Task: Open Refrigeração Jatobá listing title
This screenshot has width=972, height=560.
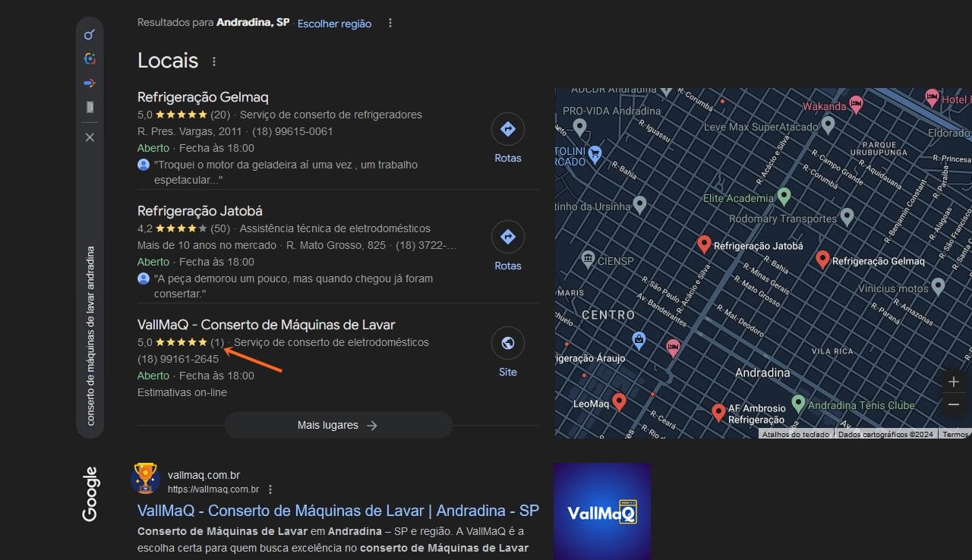Action: pyautogui.click(x=200, y=211)
